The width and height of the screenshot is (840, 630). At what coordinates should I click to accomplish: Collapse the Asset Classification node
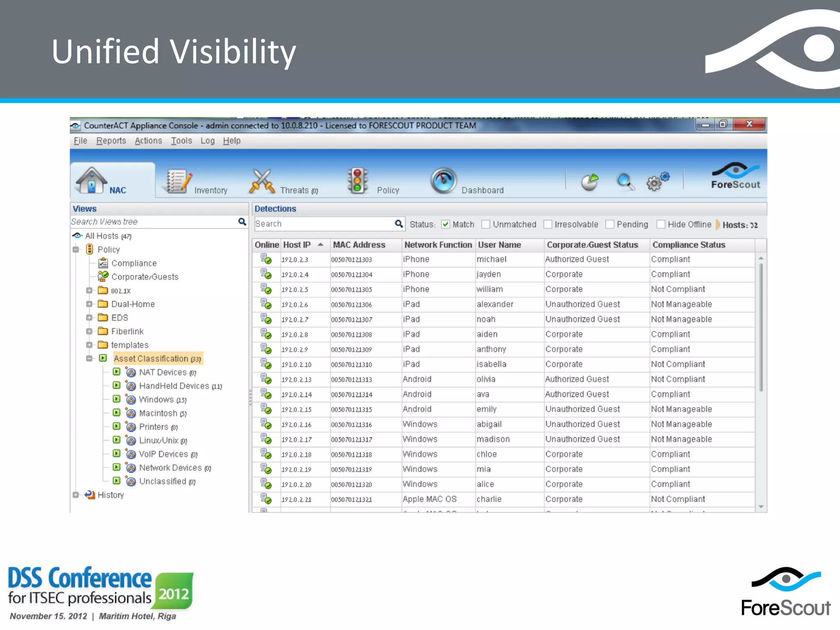(89, 358)
